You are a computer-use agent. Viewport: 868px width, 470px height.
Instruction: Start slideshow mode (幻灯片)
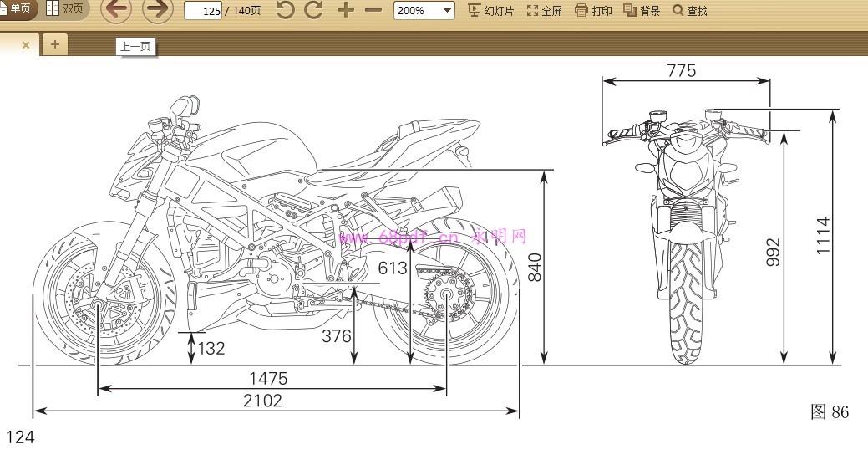tap(491, 11)
